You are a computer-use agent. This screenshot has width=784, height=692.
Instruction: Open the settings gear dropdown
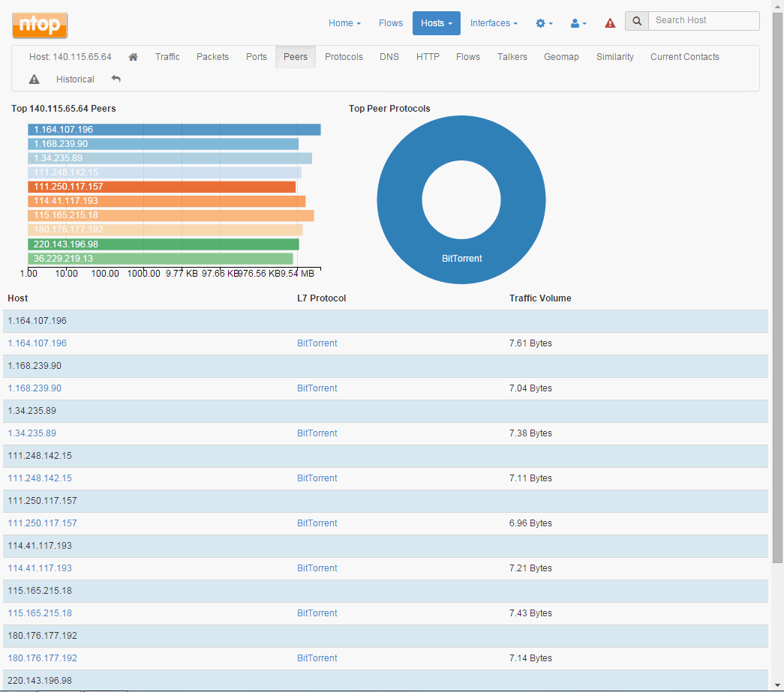pyautogui.click(x=544, y=23)
